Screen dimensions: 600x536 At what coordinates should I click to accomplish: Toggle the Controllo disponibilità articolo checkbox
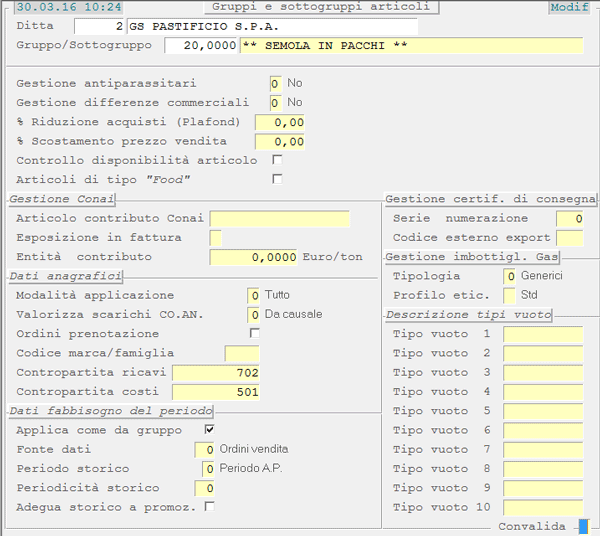point(277,160)
